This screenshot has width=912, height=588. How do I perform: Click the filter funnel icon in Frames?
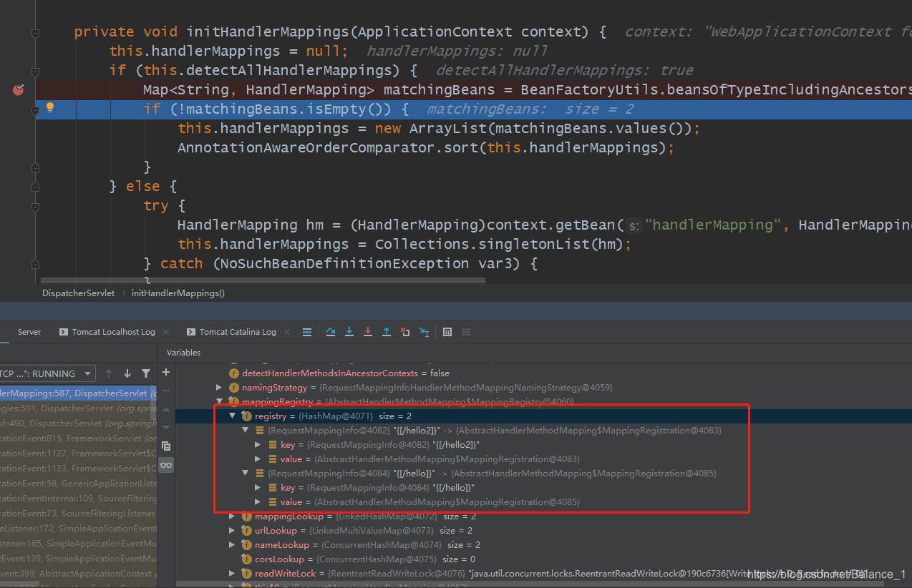[x=146, y=373]
